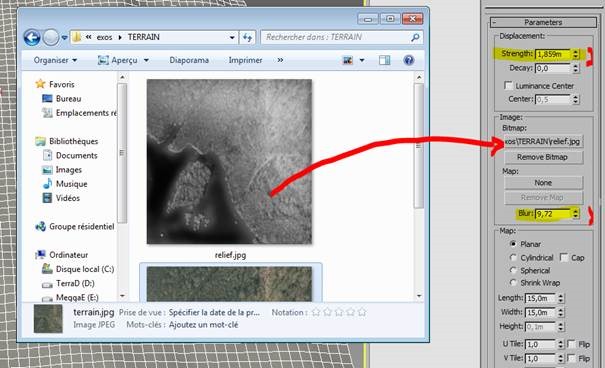Select Favoris in navigation pane
The image size is (605, 368).
[x=61, y=84]
